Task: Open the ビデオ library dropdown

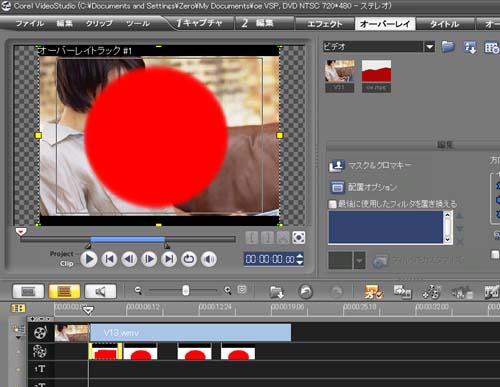Action: 430,47
